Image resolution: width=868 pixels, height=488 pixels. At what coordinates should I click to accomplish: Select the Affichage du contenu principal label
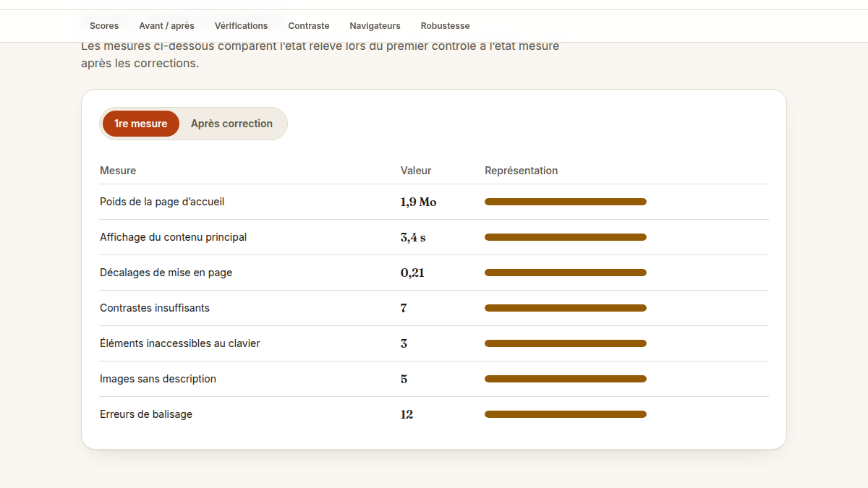pos(173,237)
